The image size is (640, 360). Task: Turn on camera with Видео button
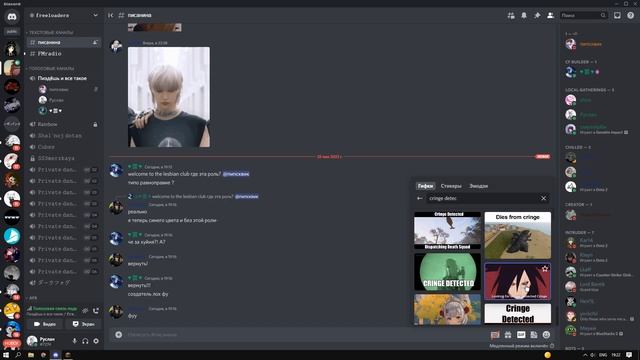tap(45, 324)
